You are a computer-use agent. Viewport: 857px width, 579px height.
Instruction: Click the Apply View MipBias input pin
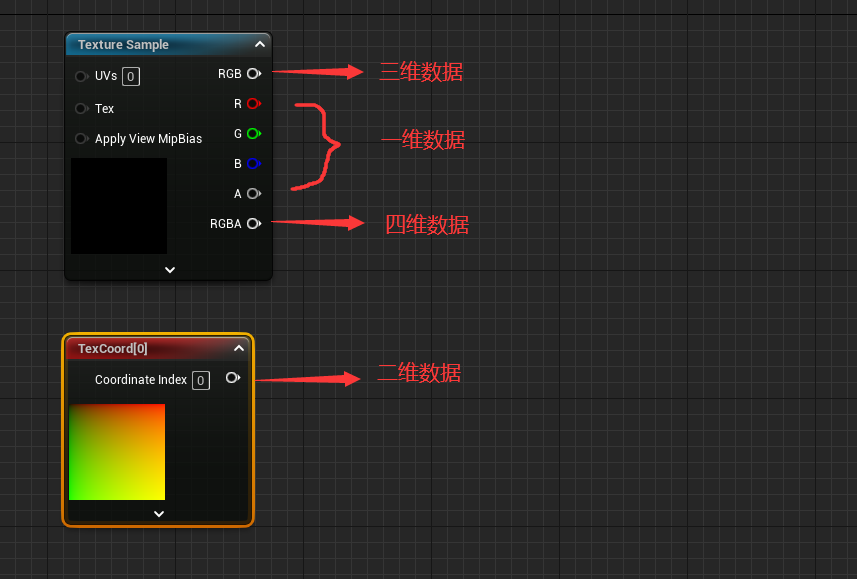pyautogui.click(x=81, y=139)
